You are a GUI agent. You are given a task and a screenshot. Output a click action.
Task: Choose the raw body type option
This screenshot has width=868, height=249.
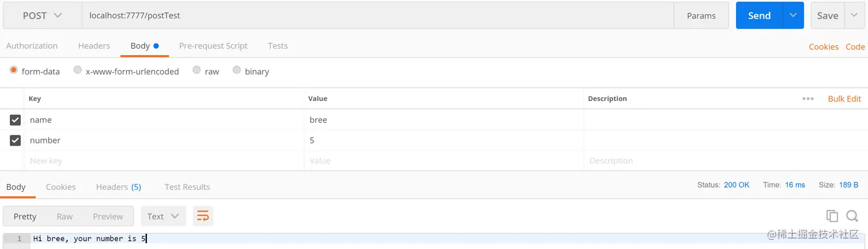click(x=197, y=71)
